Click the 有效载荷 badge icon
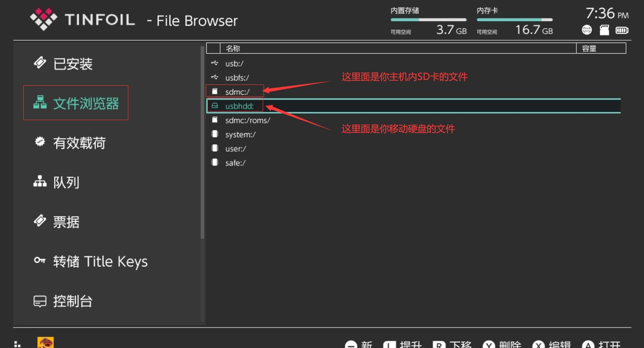 [40, 141]
